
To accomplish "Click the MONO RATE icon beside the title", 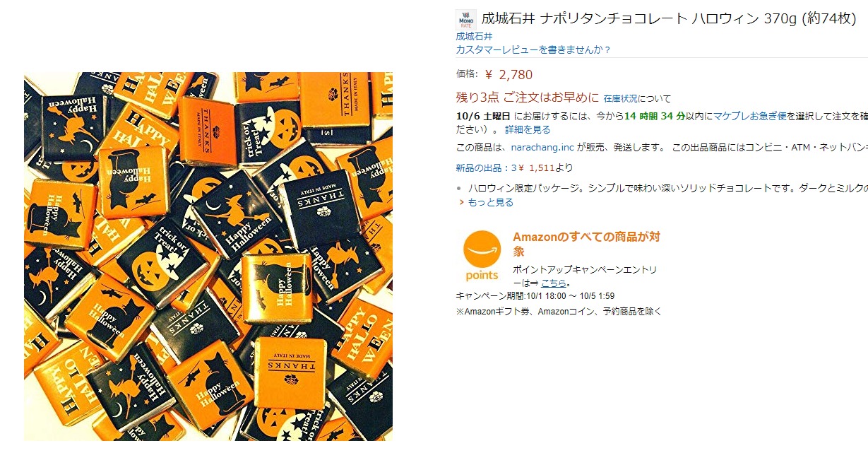I will 466,18.
